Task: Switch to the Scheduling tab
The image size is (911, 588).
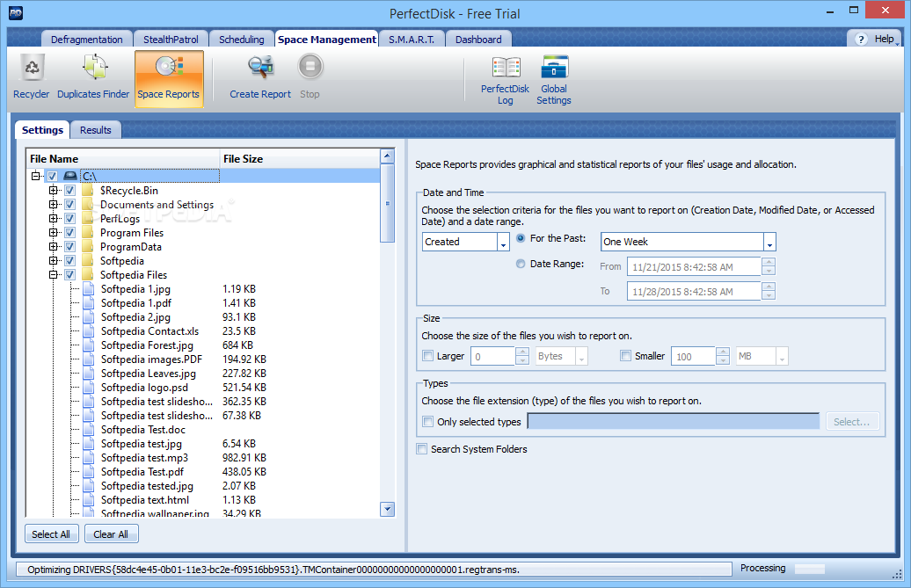Action: click(241, 39)
